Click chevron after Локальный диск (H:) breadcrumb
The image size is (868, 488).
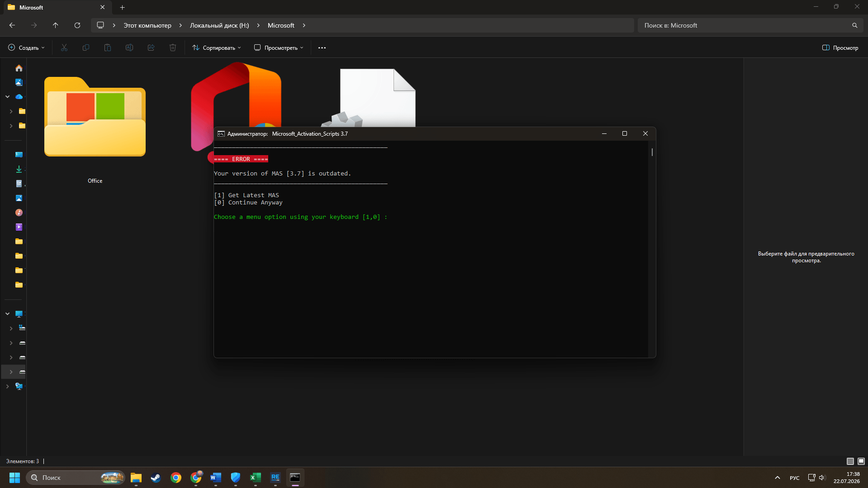(x=258, y=25)
